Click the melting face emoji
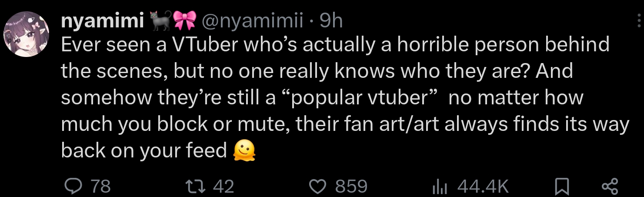 244,150
